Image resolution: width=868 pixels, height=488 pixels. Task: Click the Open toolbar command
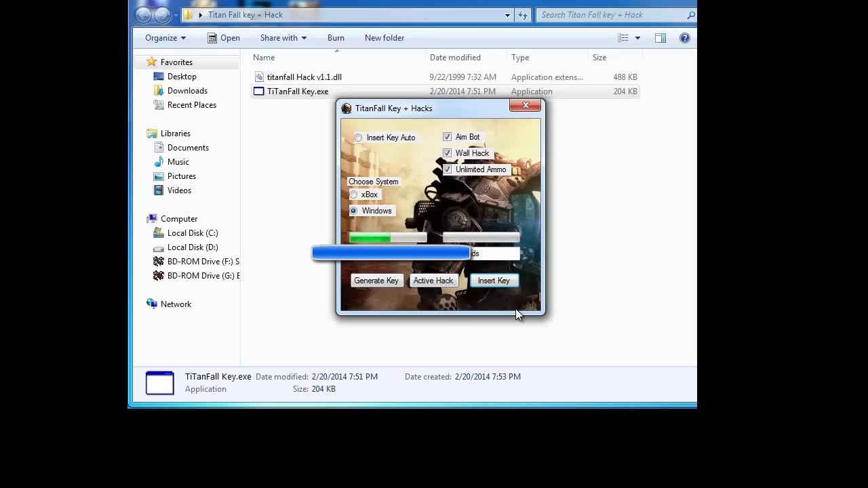(224, 38)
